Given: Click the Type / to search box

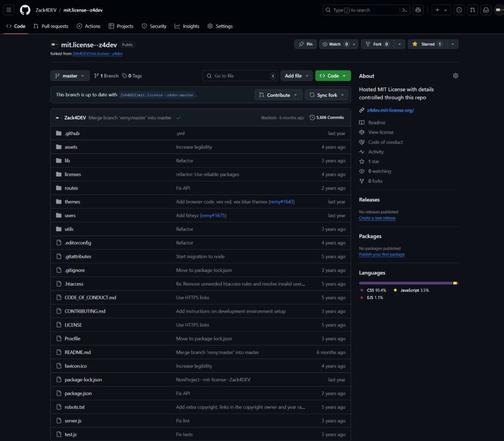Looking at the screenshot, I should pyautogui.click(x=361, y=10).
